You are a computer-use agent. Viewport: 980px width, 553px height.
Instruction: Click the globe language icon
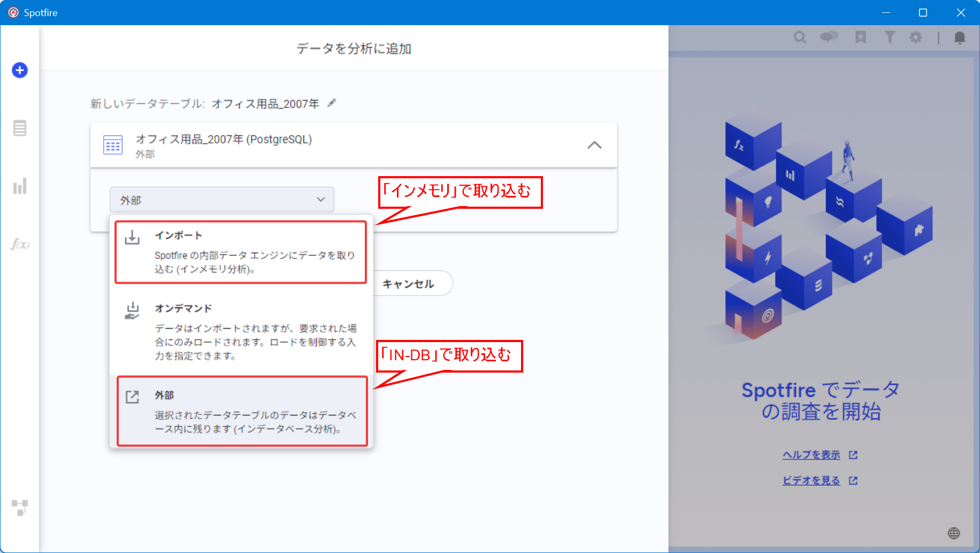[x=954, y=533]
